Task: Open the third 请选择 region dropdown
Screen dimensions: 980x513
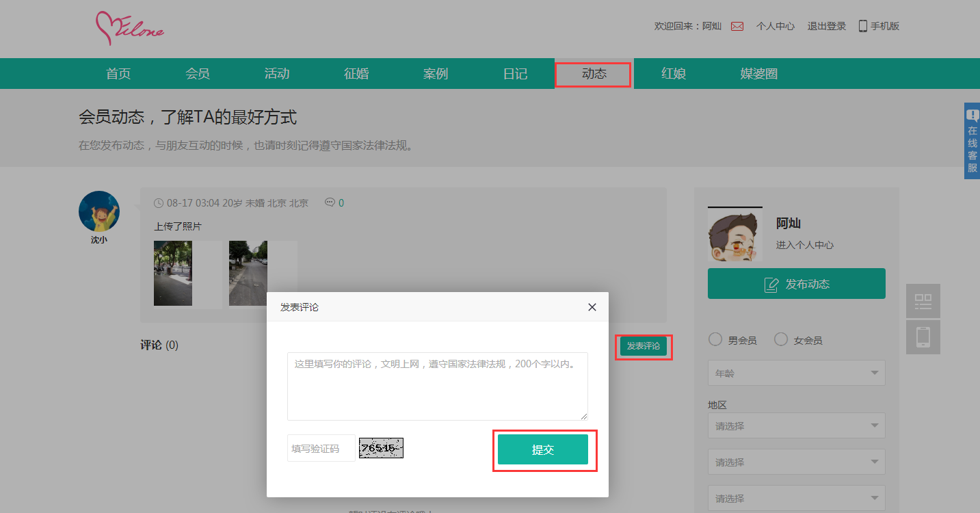Action: 797,498
